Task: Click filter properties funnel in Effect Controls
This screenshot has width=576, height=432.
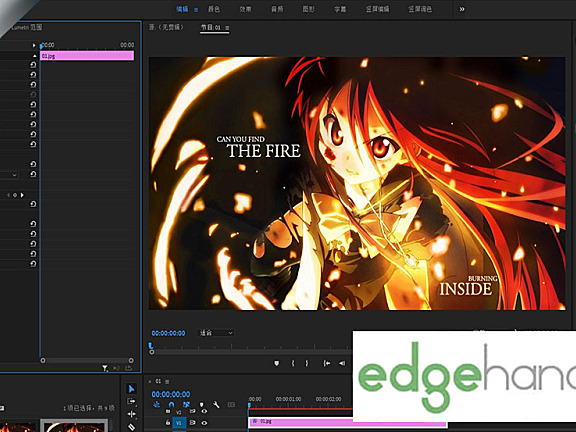Action: tap(105, 368)
